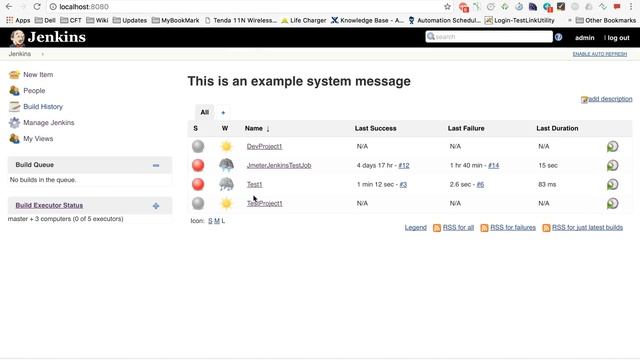Open the Wiki bookmark folder
Image resolution: width=640 pixels, height=360 pixels.
point(97,20)
